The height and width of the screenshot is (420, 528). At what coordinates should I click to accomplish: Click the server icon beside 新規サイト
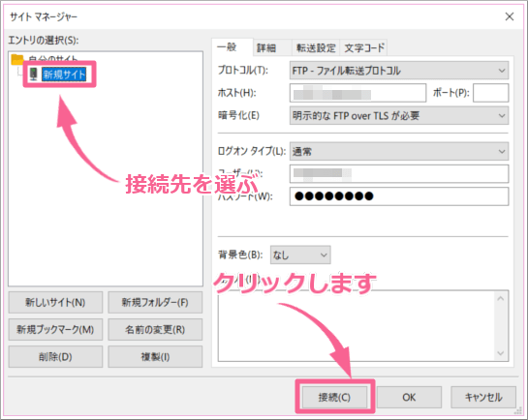point(33,74)
